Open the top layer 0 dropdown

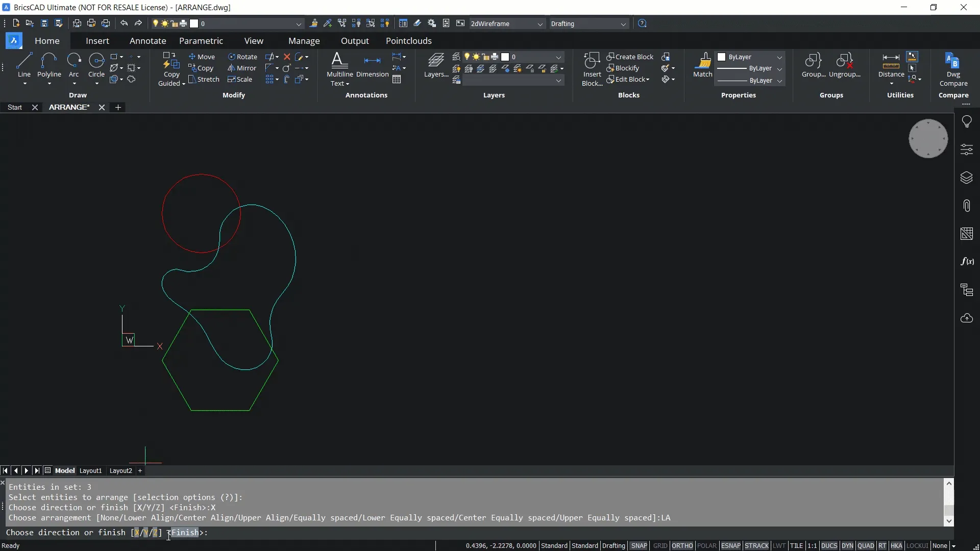pos(227,23)
